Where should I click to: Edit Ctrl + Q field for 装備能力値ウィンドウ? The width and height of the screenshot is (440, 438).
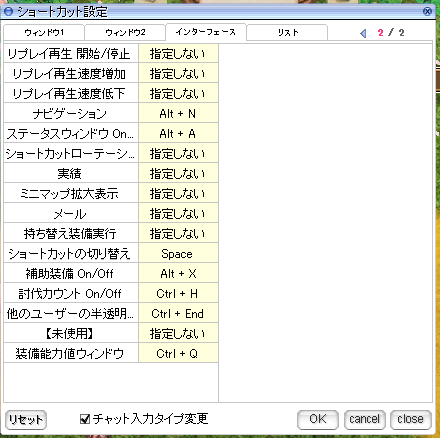(x=178, y=353)
